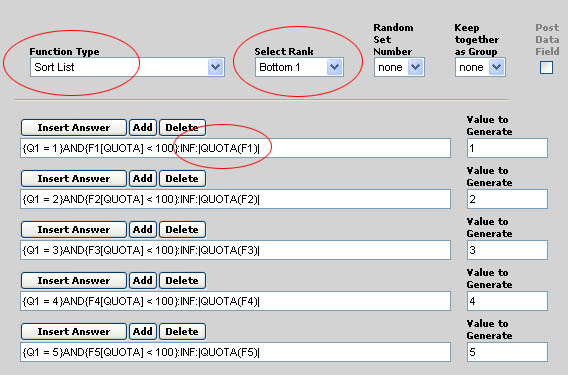This screenshot has height=375, width=568.
Task: Click Delete above the Q1 = 2 condition
Action: coord(182,179)
